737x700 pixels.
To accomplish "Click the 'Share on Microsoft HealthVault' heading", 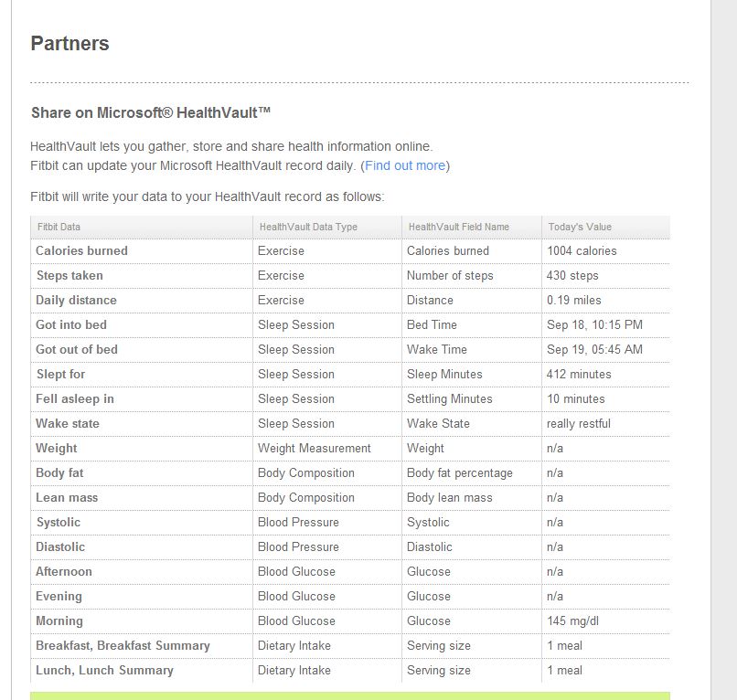I will (151, 113).
